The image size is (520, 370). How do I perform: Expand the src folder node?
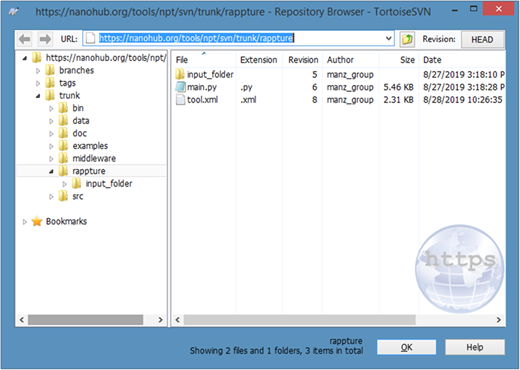pyautogui.click(x=51, y=197)
